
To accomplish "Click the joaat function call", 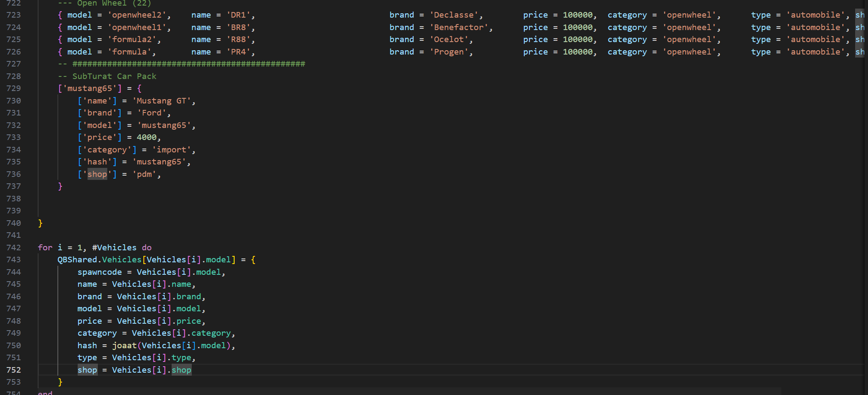I will pyautogui.click(x=124, y=346).
